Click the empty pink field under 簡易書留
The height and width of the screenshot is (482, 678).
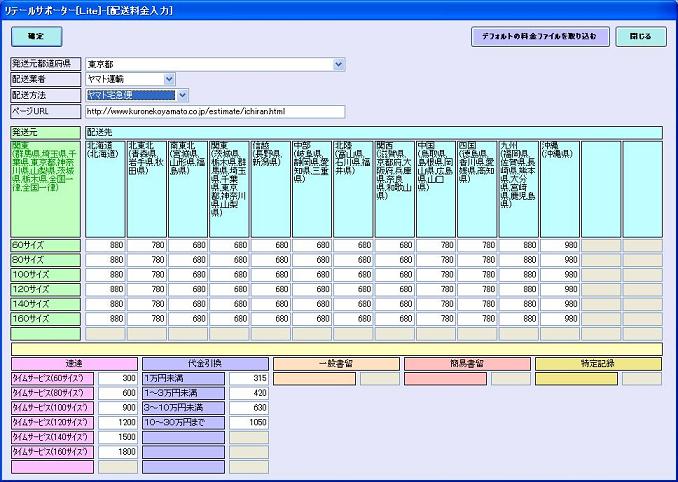tap(445, 379)
